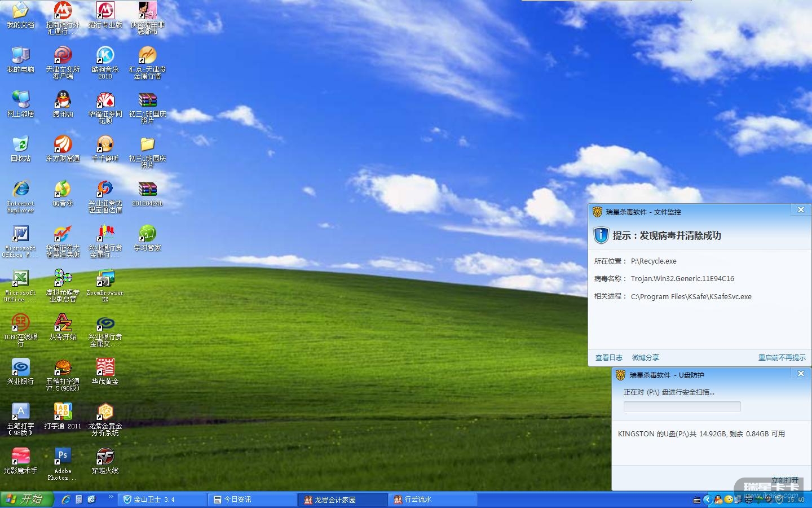Image resolution: width=812 pixels, height=508 pixels.
Task: Expand the quick launch overflow chevron
Action: tap(111, 498)
